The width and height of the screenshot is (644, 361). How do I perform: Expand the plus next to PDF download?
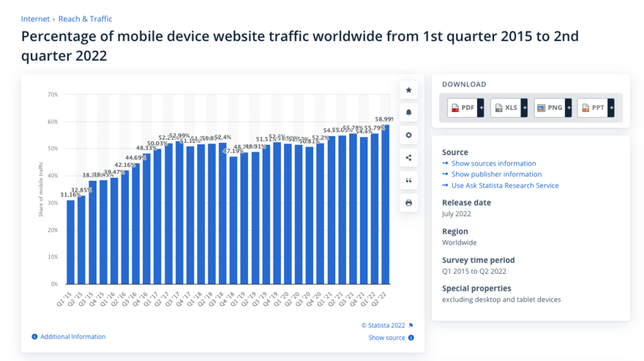coord(481,108)
